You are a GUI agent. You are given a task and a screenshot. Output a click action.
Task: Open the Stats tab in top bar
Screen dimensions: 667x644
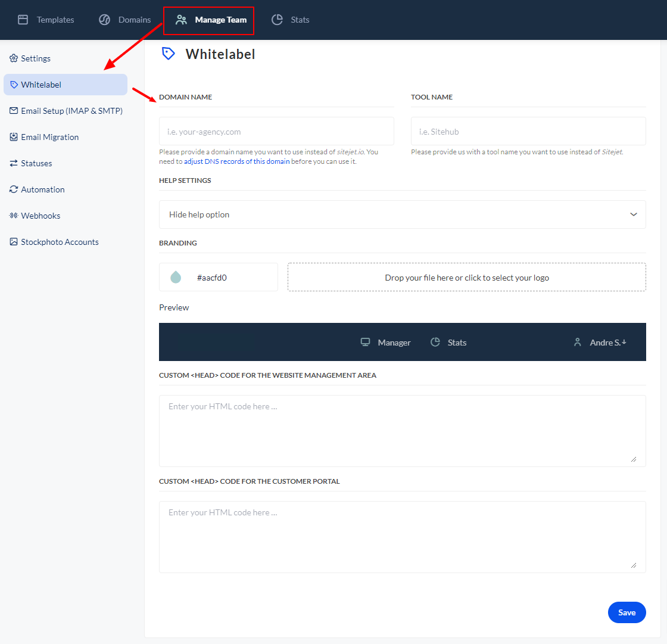point(291,20)
